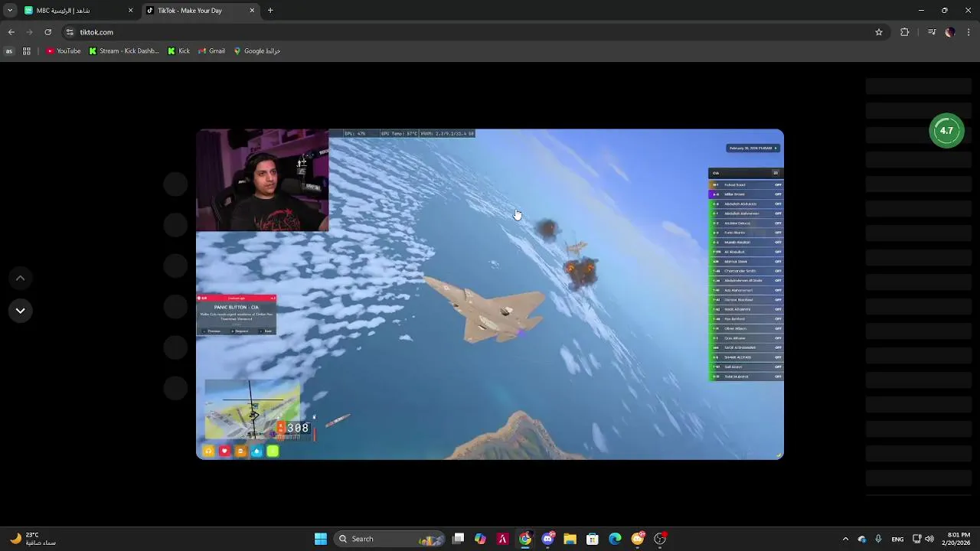Expand the tab search dropdown arrow
Viewport: 980px width, 551px height.
coord(9,11)
